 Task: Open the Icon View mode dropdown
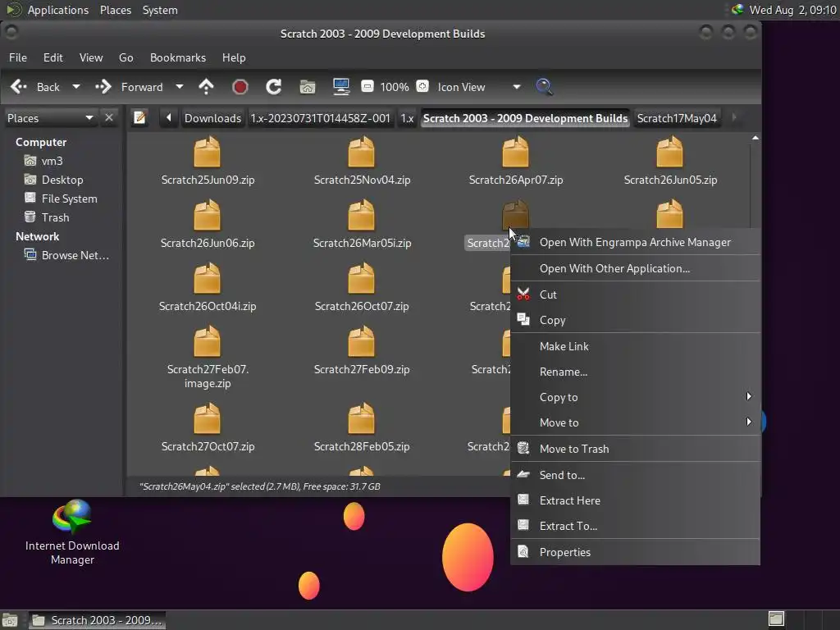coord(479,87)
